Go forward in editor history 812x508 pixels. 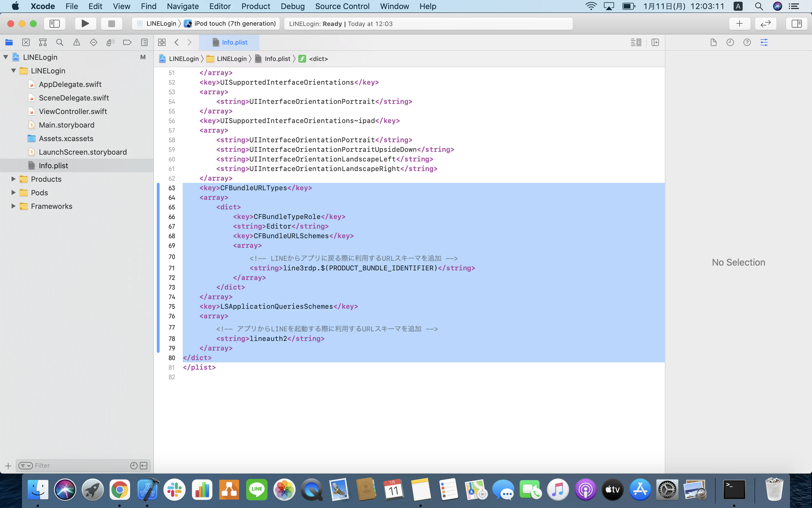pyautogui.click(x=189, y=42)
